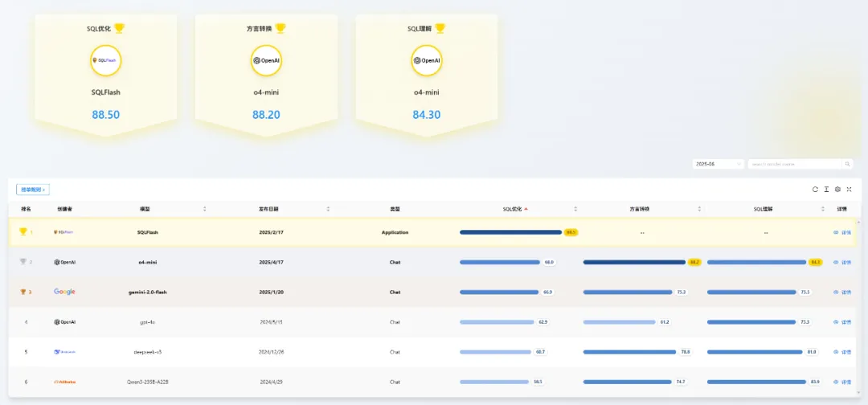
Task: Open 详情 for the deepseek-v3 row
Action: (842, 352)
